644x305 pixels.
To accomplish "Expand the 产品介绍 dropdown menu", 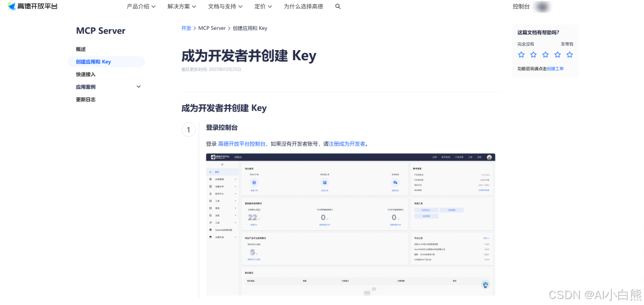I will 141,7.
